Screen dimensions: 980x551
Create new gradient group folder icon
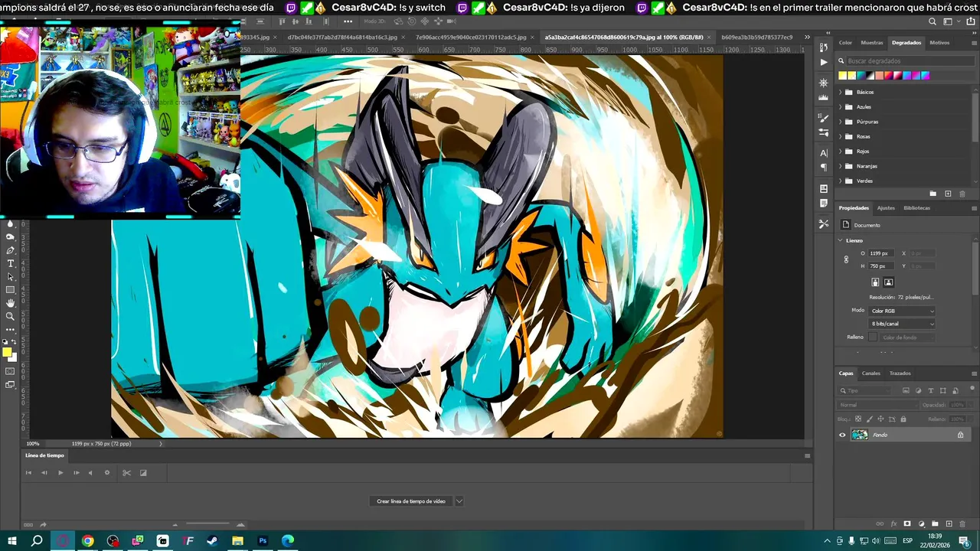[933, 194]
